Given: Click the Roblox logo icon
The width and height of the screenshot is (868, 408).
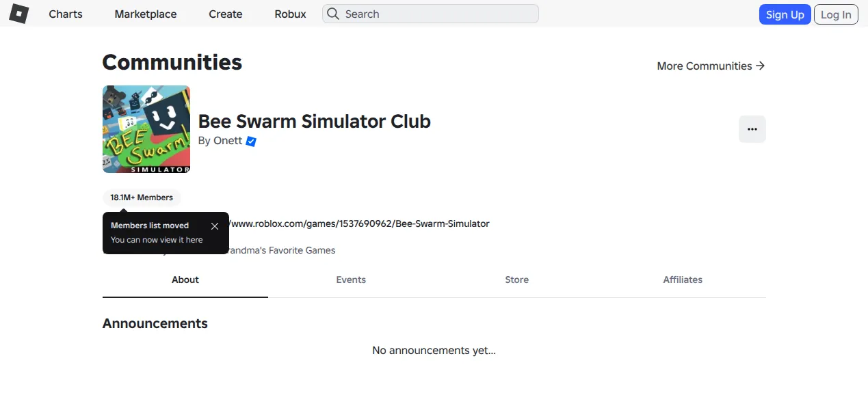Looking at the screenshot, I should point(18,14).
